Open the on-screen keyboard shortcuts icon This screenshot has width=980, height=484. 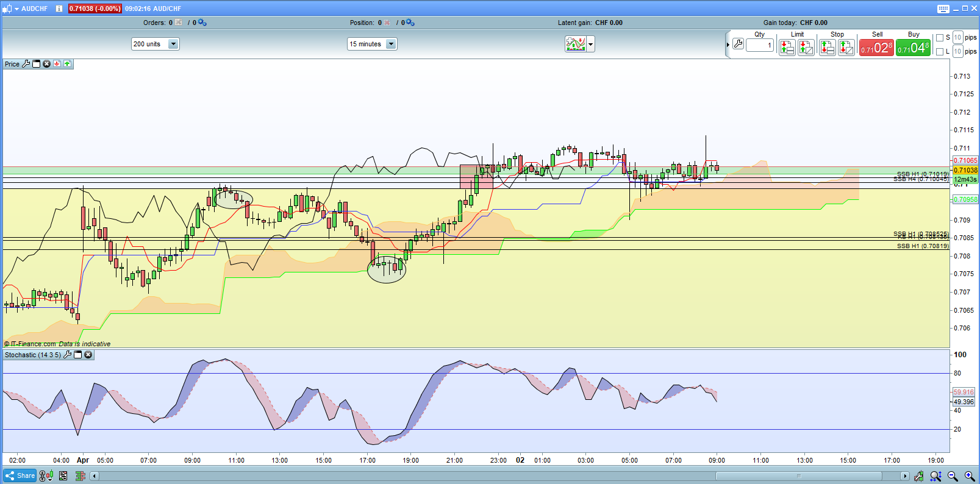coord(943,9)
